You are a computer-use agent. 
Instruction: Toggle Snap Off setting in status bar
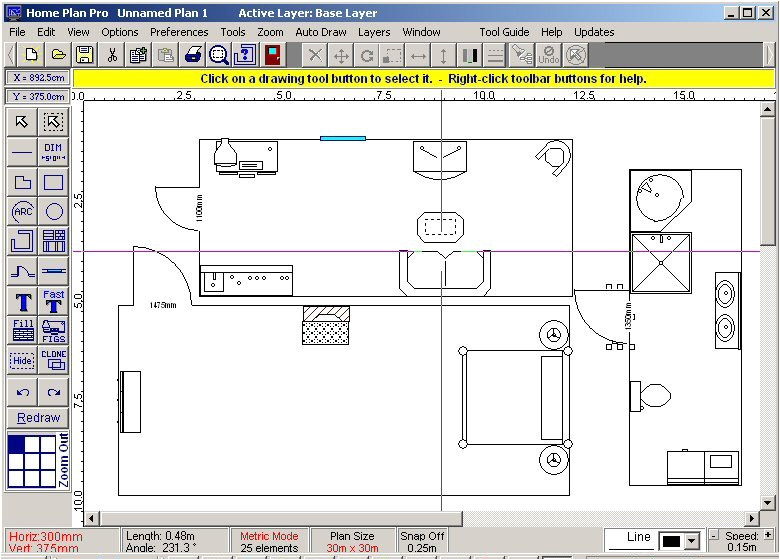tap(422, 541)
